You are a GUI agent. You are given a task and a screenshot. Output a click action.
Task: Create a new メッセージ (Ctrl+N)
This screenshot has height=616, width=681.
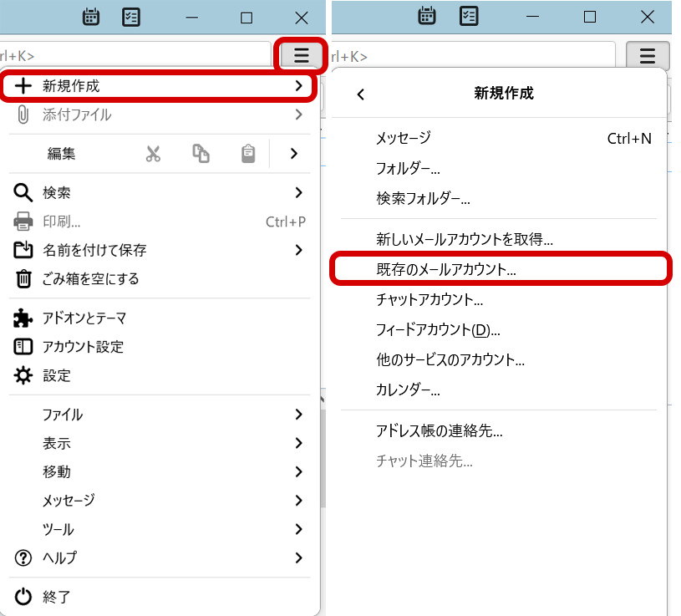click(404, 139)
